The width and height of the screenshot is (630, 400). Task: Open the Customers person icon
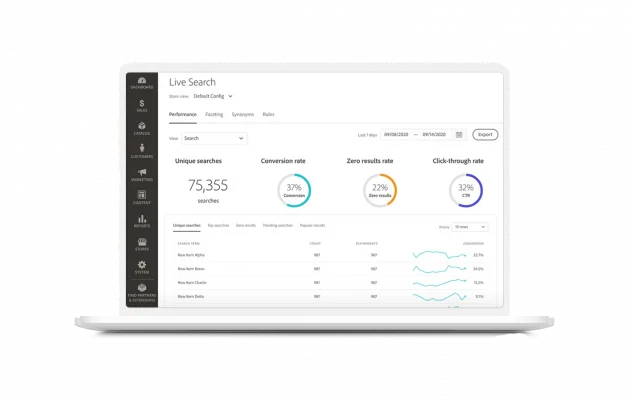tap(142, 150)
